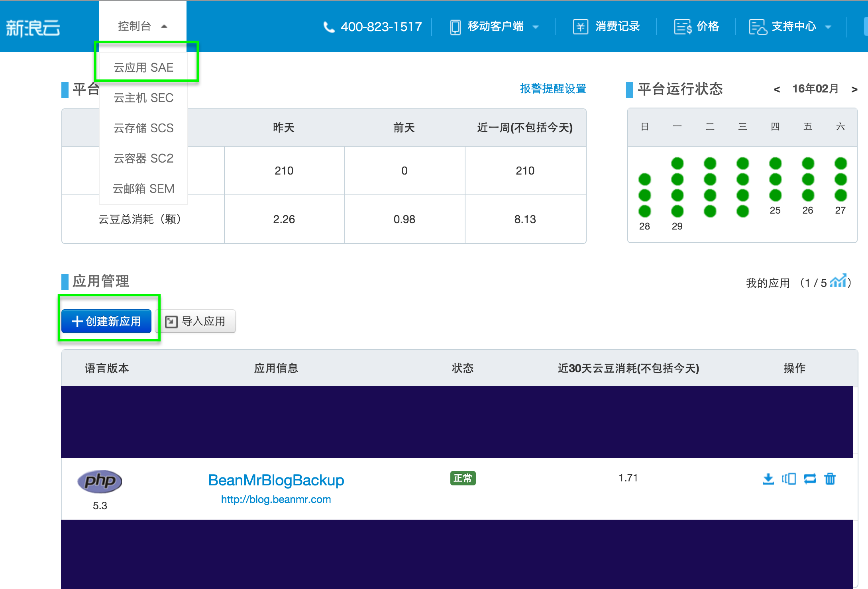868x589 pixels.
Task: Select 云容器 SC2 menu item
Action: click(x=143, y=158)
